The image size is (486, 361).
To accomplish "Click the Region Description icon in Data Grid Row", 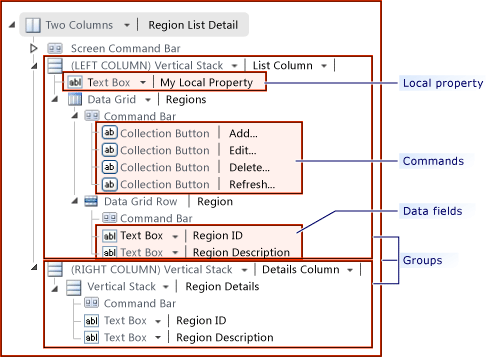I will click(109, 253).
